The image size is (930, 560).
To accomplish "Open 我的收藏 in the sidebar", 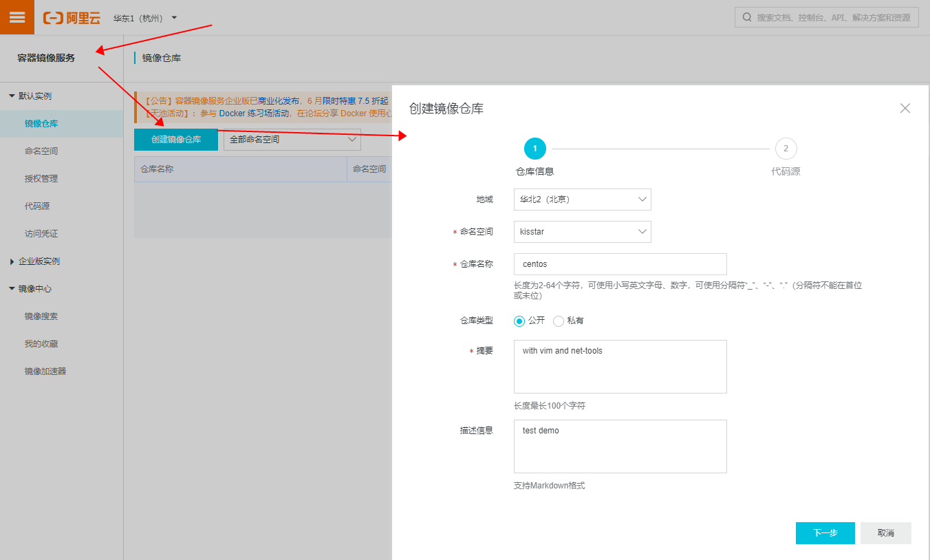I will tap(41, 344).
